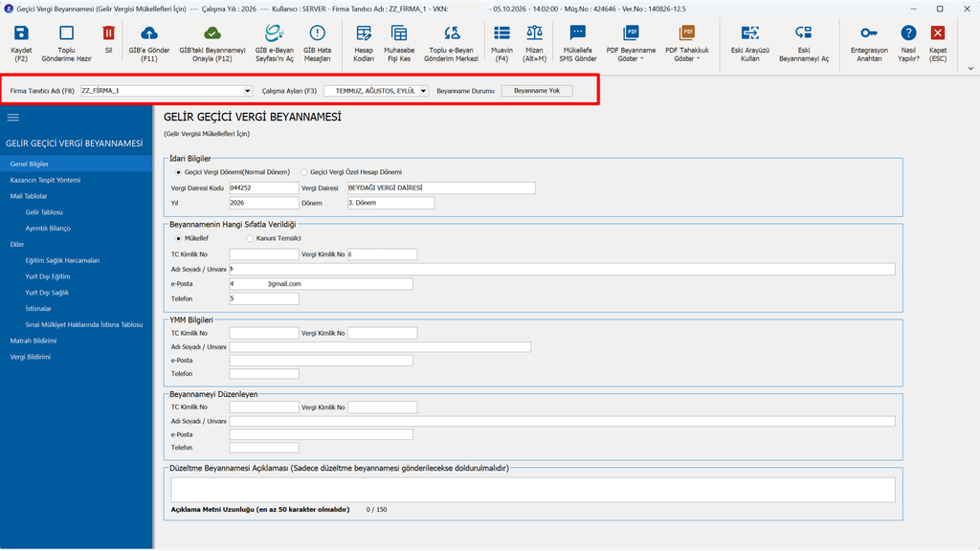Screen dimensions: 980x551
Task: Expand the ribbon overflow chevron
Action: (x=970, y=69)
